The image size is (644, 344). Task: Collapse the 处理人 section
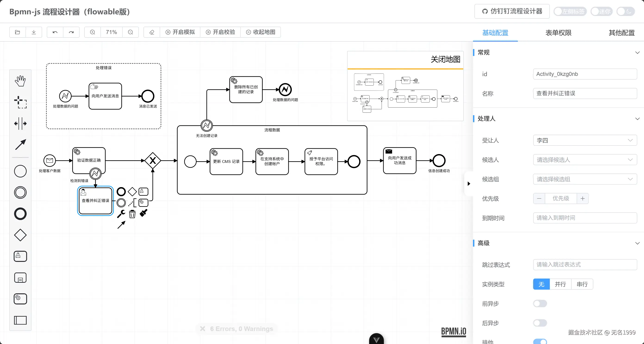click(x=637, y=118)
